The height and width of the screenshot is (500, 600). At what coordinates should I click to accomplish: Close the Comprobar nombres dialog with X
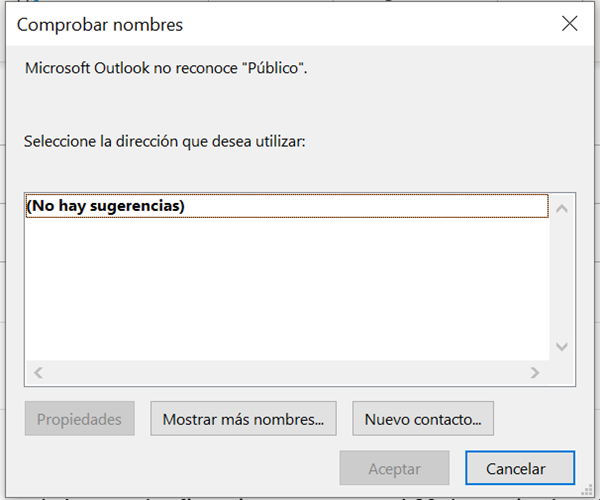tap(569, 24)
